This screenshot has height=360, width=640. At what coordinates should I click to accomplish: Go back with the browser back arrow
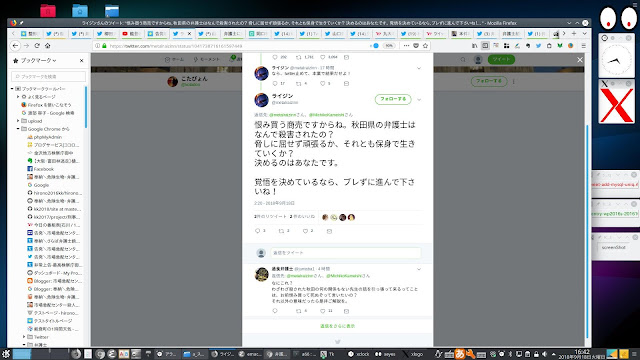point(16,46)
